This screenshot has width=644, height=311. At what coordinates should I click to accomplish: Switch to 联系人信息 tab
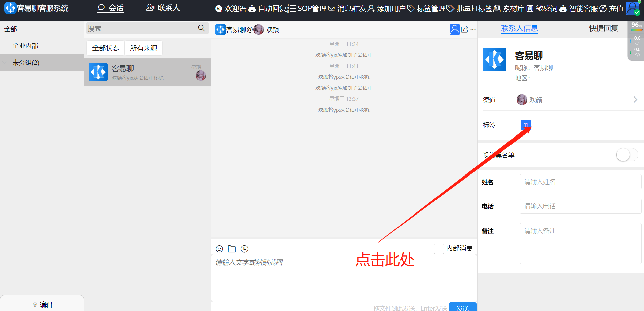click(x=520, y=28)
